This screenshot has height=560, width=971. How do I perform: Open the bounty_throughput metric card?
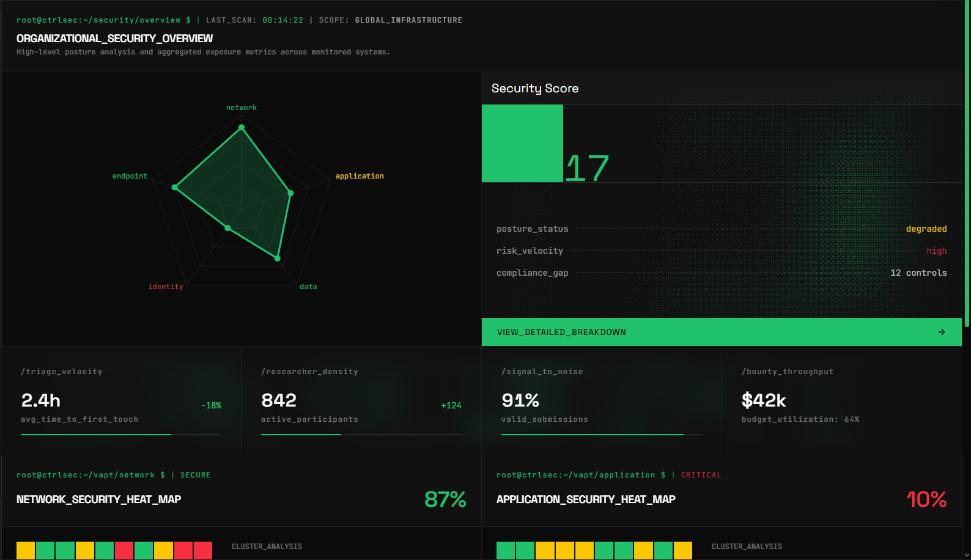(x=842, y=401)
